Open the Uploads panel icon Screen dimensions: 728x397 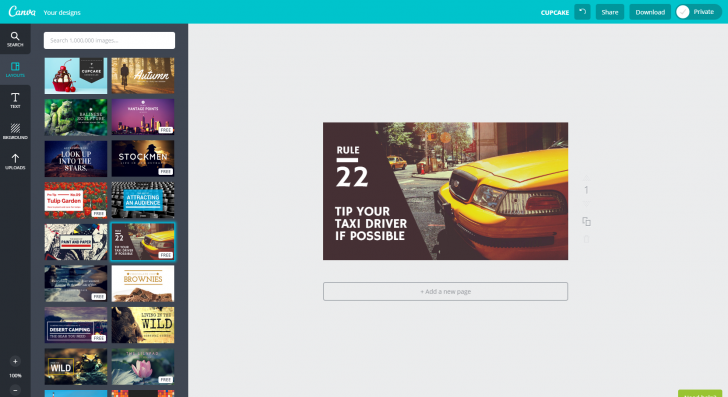[15, 161]
